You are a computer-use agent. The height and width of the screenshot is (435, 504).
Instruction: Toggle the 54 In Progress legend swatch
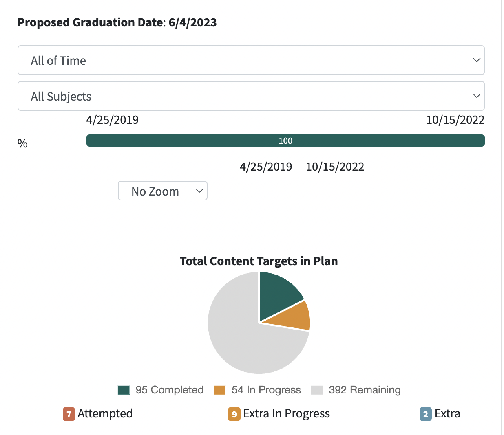coord(220,390)
